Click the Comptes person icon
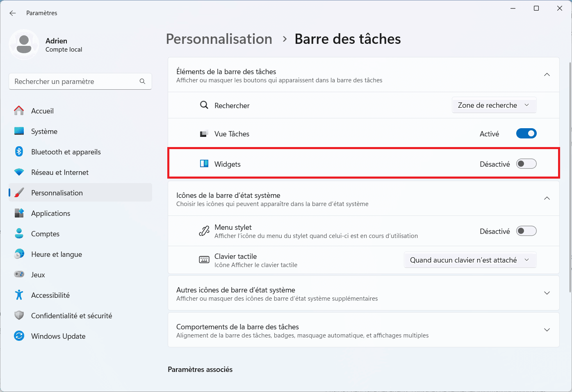572x392 pixels. tap(19, 233)
